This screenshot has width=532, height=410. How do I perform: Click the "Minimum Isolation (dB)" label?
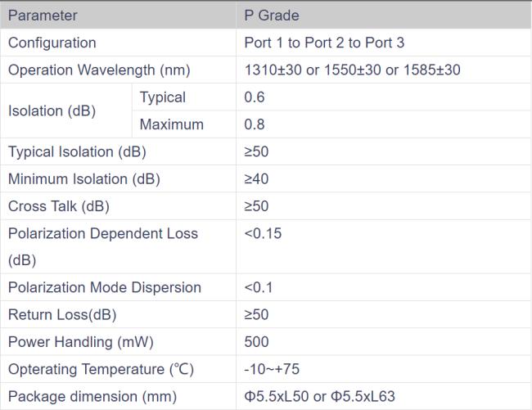(83, 178)
